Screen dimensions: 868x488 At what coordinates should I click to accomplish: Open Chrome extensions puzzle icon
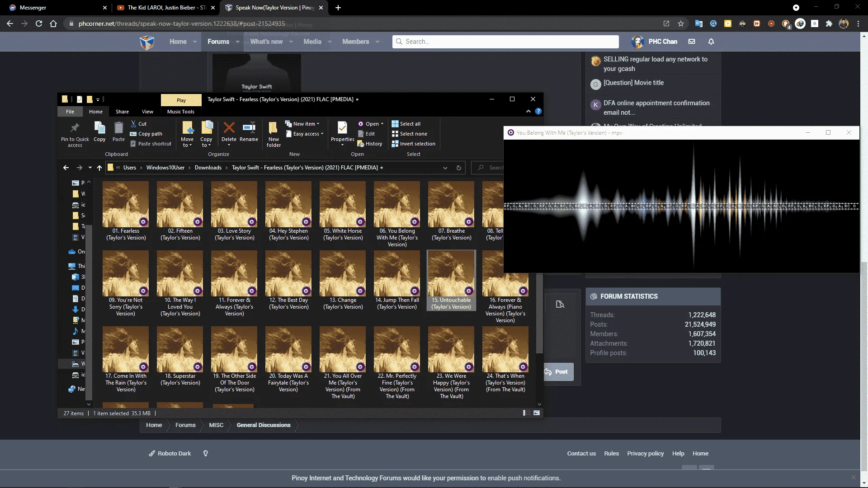(829, 23)
